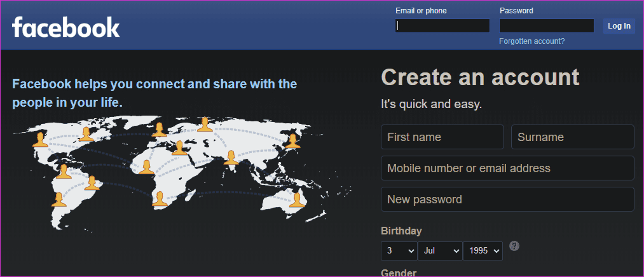Click the Password label in header

pyautogui.click(x=516, y=11)
